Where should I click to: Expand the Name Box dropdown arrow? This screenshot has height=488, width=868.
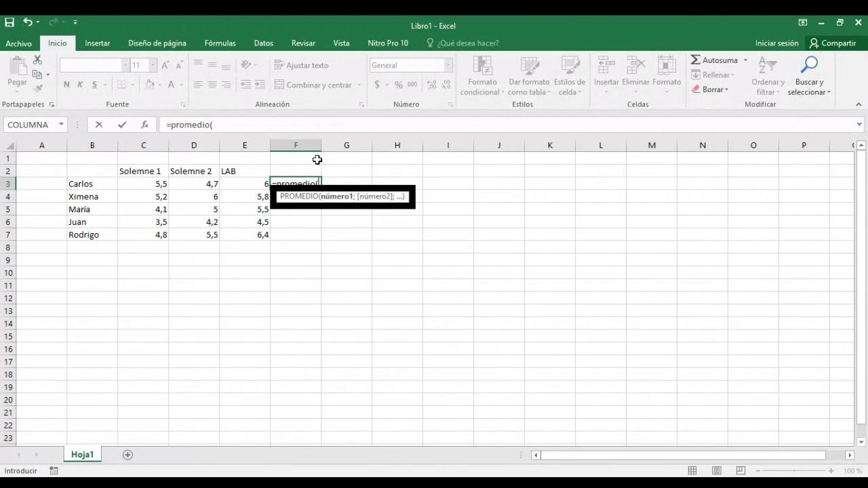(61, 125)
